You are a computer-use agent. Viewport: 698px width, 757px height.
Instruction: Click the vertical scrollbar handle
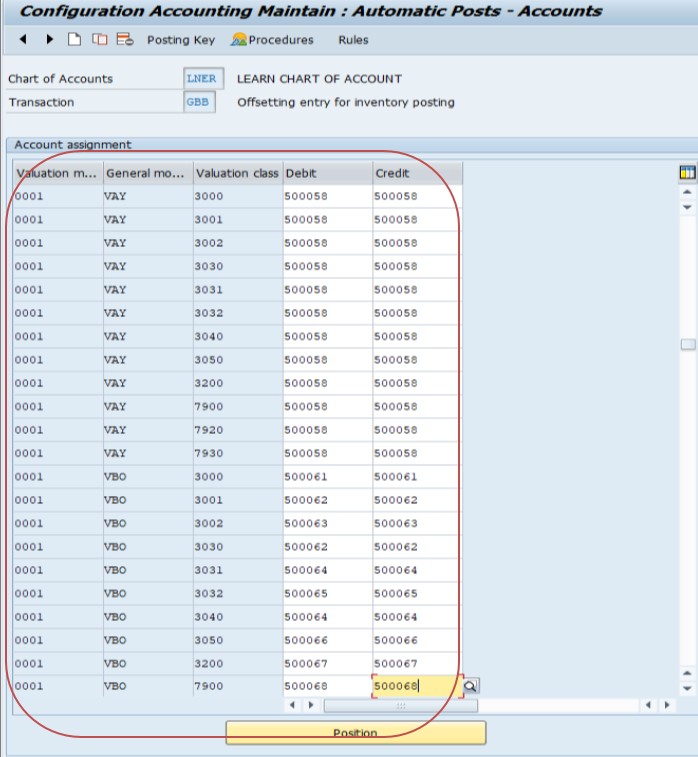pyautogui.click(x=688, y=344)
